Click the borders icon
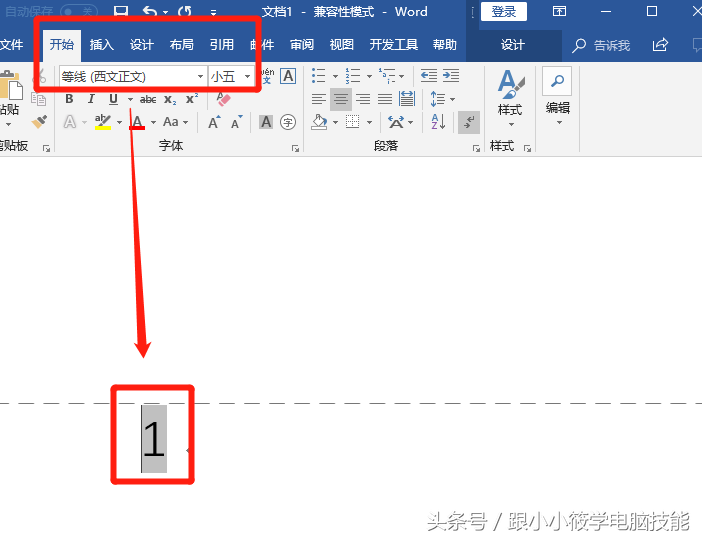The width and height of the screenshot is (702, 539). 353,122
